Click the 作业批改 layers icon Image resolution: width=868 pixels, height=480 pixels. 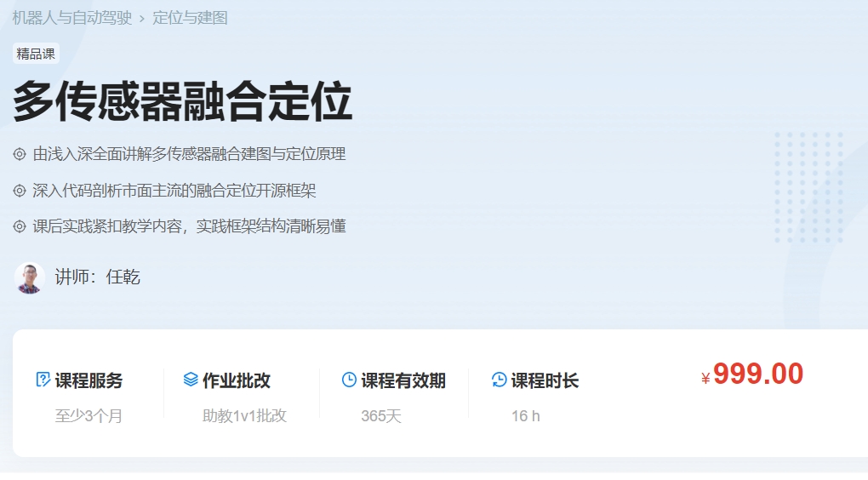pos(191,380)
